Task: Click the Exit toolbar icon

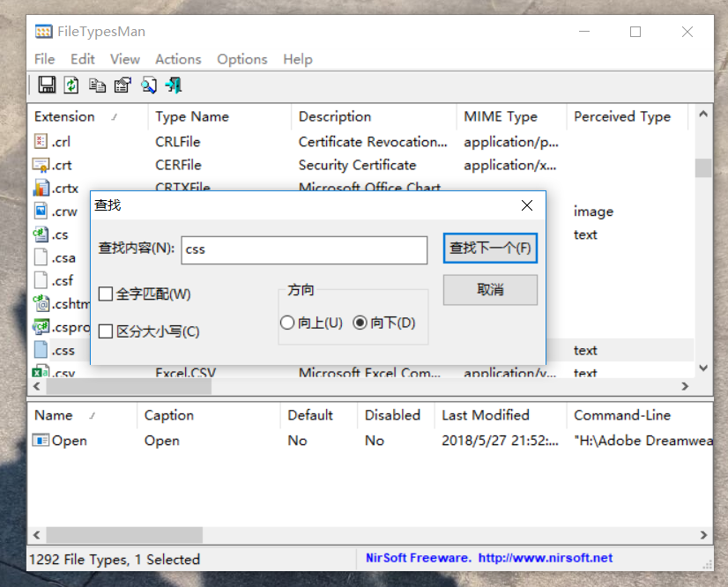Action: 175,85
